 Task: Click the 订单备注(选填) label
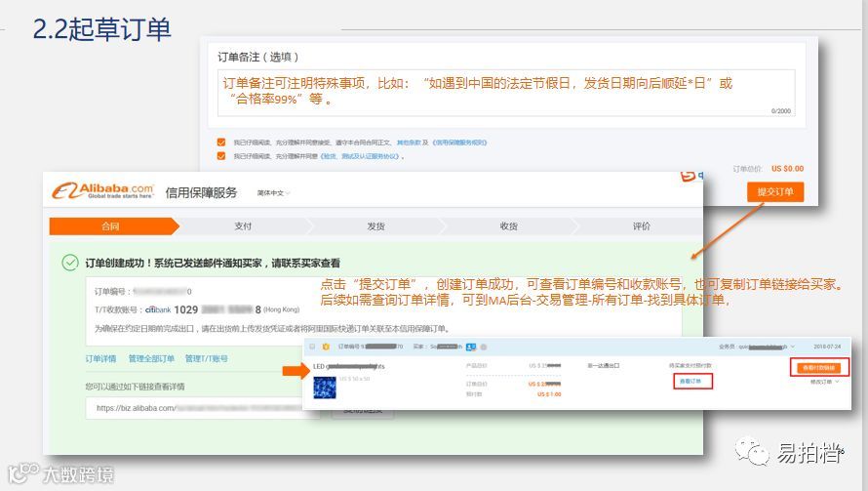point(258,57)
